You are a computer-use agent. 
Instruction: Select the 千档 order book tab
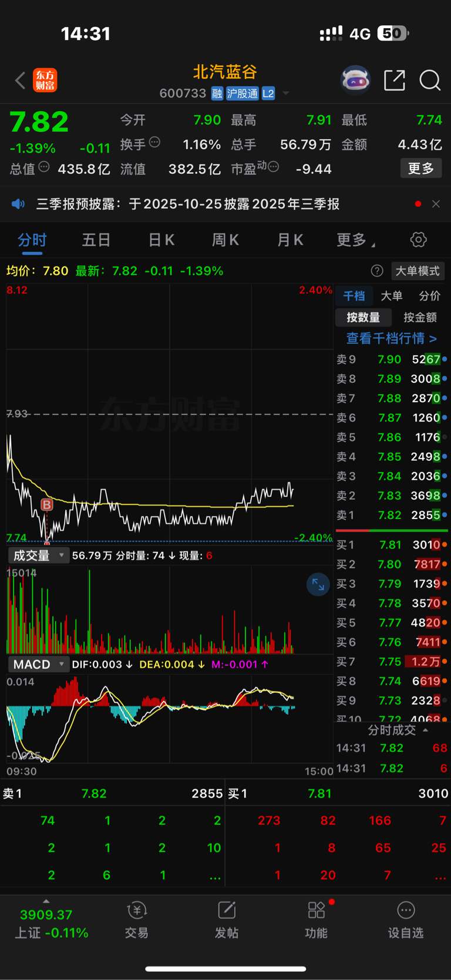(x=354, y=296)
